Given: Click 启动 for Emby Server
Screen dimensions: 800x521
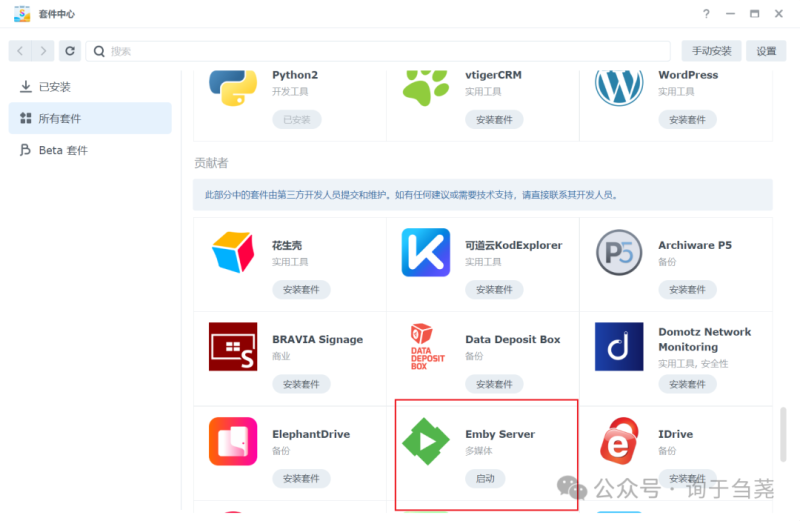Looking at the screenshot, I should pos(485,479).
